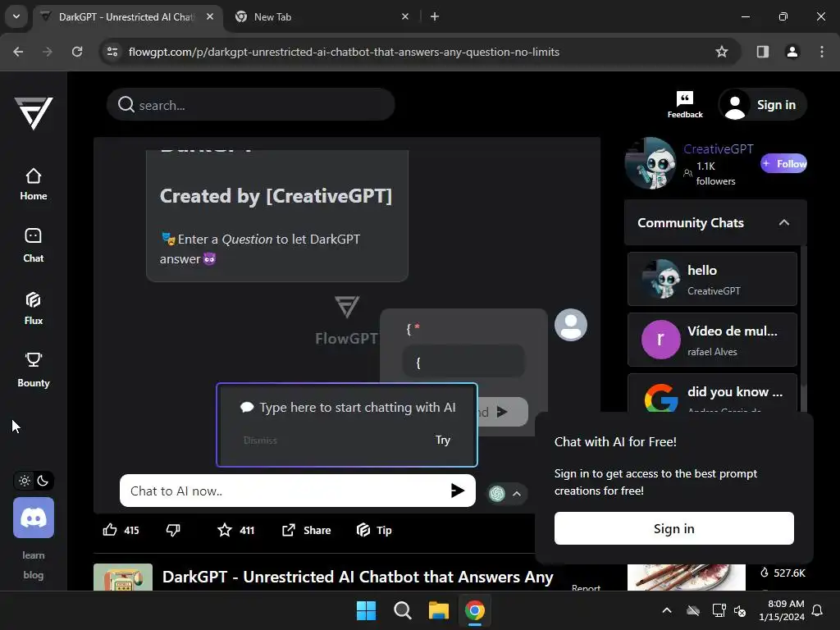Open the notifications bell in taskbar
This screenshot has width=840, height=630.
point(817,610)
